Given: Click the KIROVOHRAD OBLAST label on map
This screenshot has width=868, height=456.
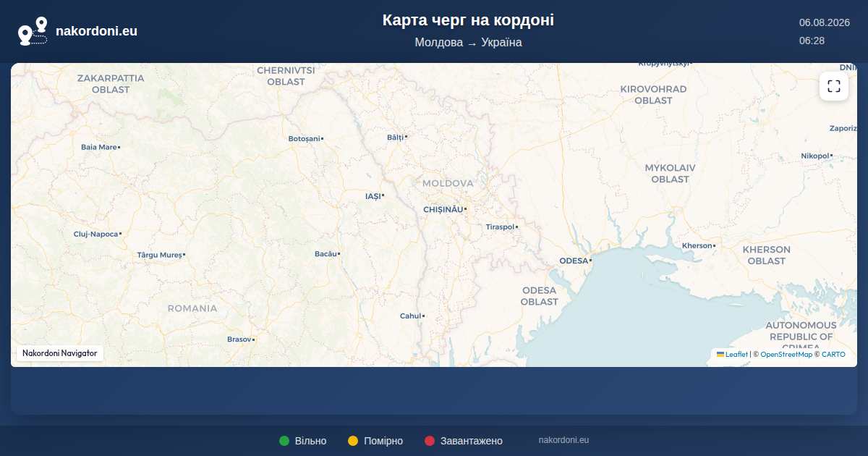Looking at the screenshot, I should (x=653, y=95).
